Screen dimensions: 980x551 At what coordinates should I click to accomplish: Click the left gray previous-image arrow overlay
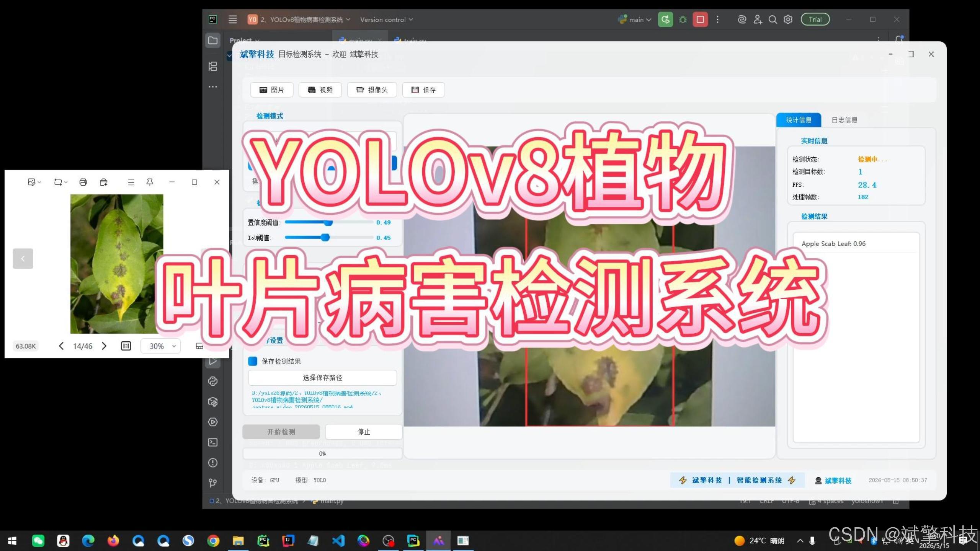[x=23, y=259]
